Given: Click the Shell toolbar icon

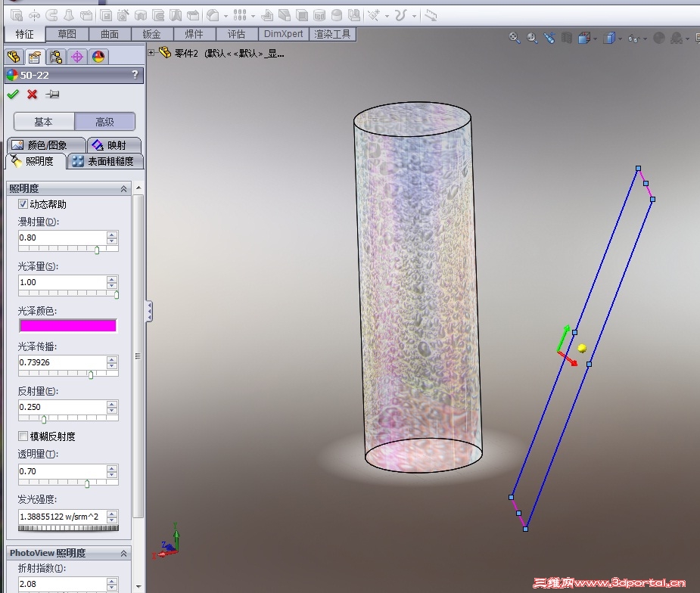Looking at the screenshot, I should coord(302,16).
